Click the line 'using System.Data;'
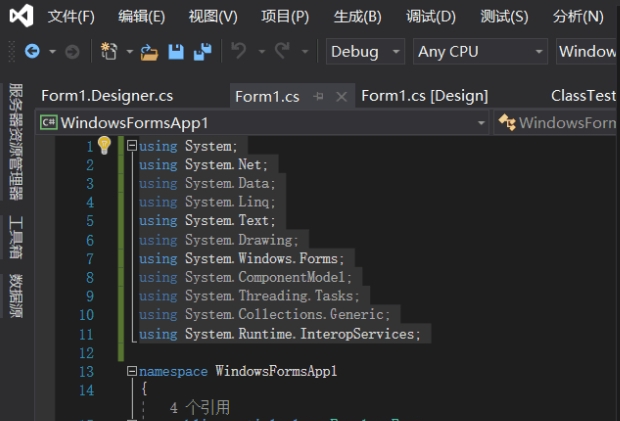 pyautogui.click(x=207, y=183)
